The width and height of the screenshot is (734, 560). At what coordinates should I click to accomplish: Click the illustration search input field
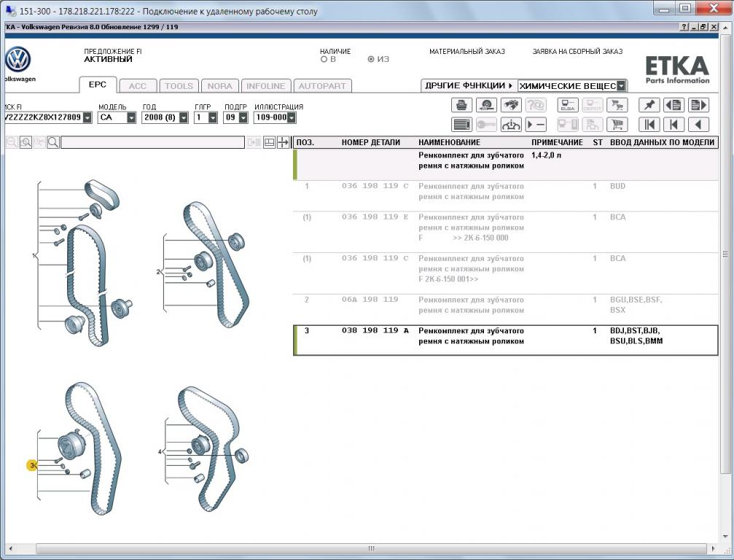click(x=152, y=142)
